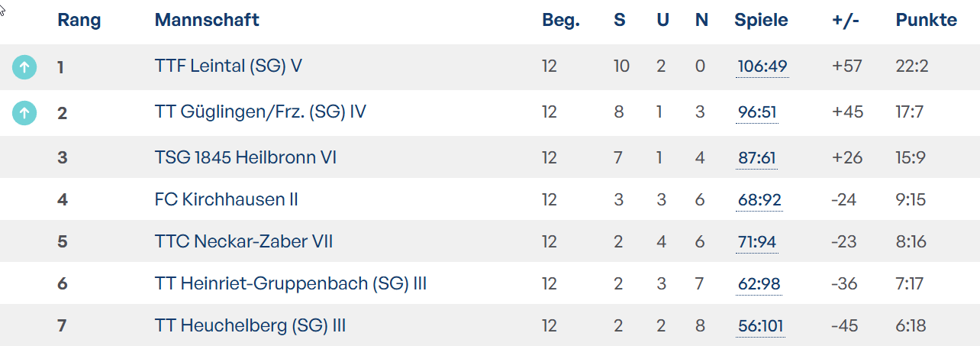Open the 71:94 games score details
The height and width of the screenshot is (346, 980).
point(757,243)
